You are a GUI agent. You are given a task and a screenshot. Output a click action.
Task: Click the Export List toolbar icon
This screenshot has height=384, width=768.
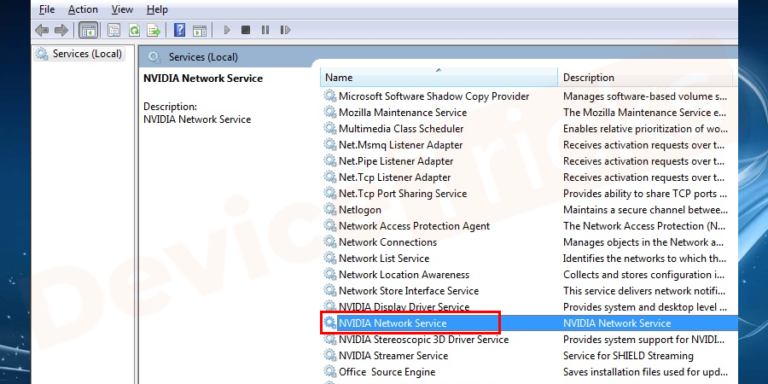point(154,30)
